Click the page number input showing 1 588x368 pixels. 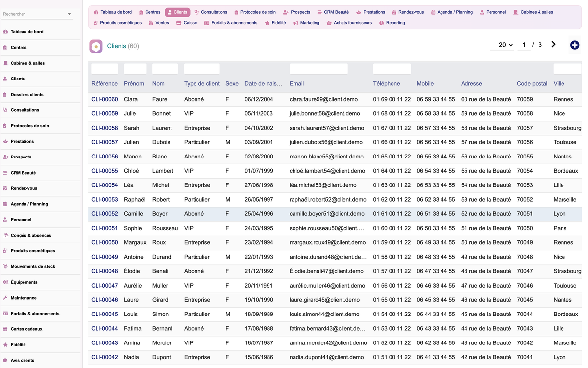tap(524, 45)
